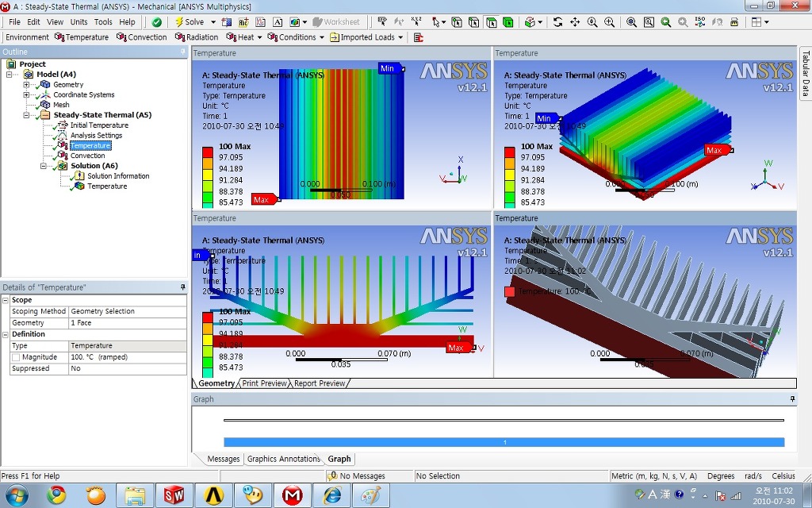Open the Tabular Data side tab
The height and width of the screenshot is (508, 812).
click(806, 73)
